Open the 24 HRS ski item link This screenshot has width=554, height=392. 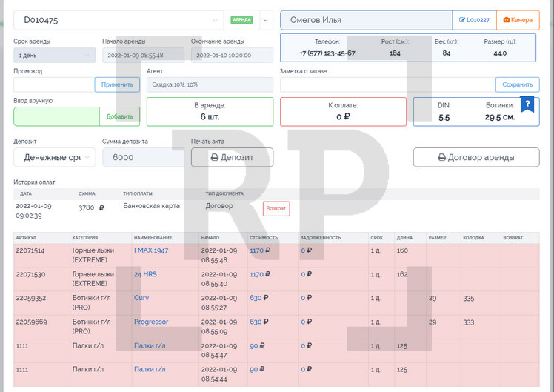click(144, 274)
